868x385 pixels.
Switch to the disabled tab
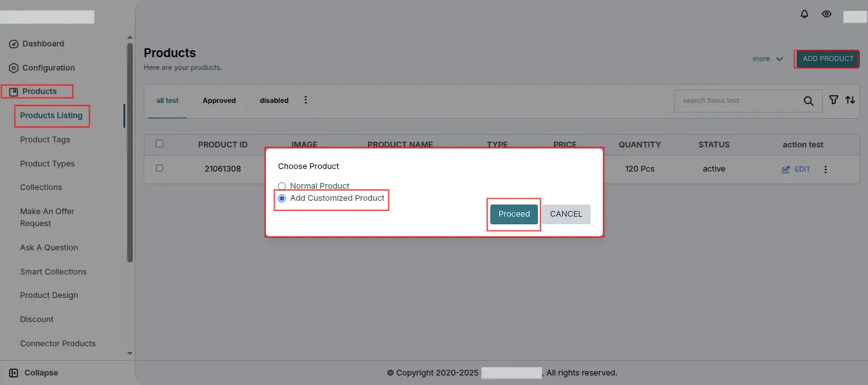(x=274, y=100)
